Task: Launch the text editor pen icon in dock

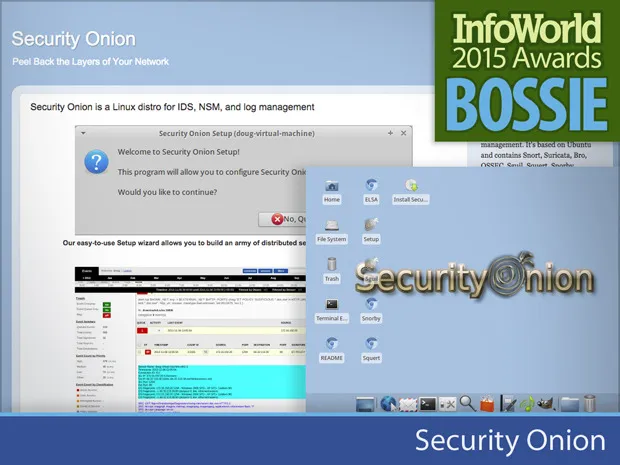Action: coord(508,404)
